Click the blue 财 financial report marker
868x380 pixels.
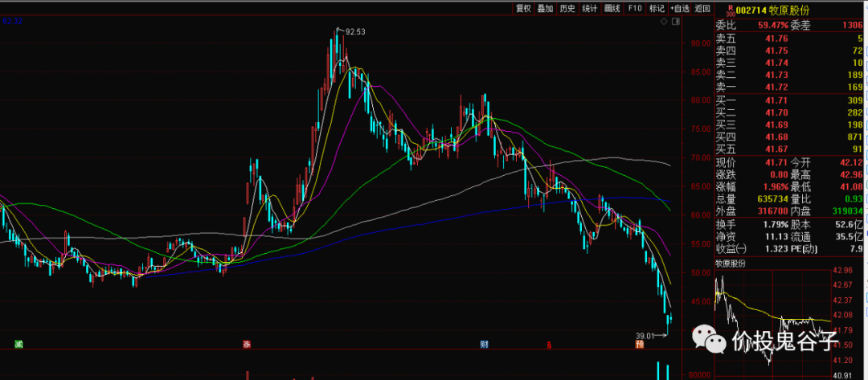484,344
